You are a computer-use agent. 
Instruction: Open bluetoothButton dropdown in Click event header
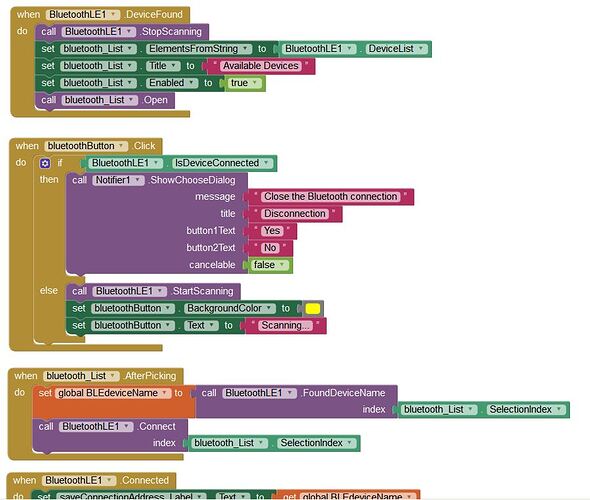(x=86, y=146)
